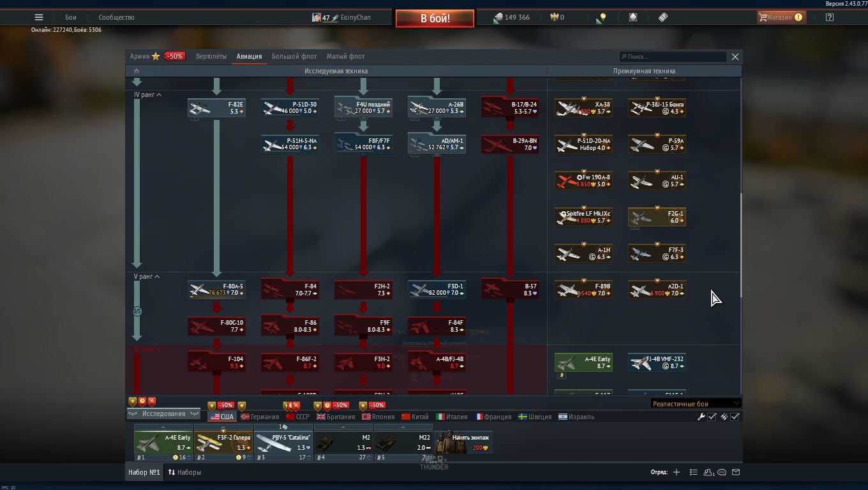Open the Наборы presets list
Screen dimensions: 868x490
184,473
